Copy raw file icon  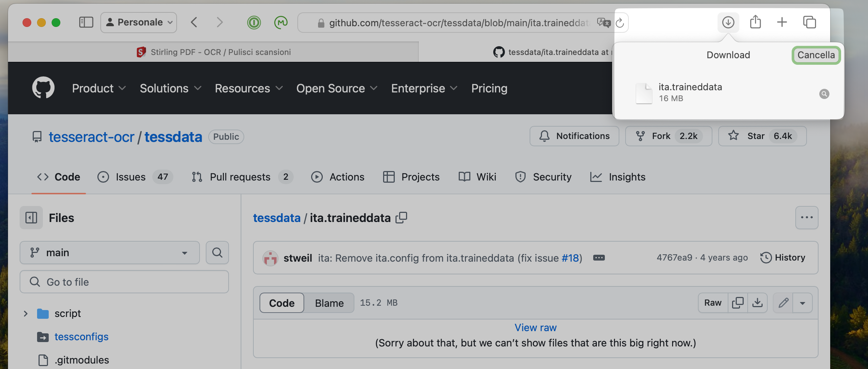tap(738, 303)
